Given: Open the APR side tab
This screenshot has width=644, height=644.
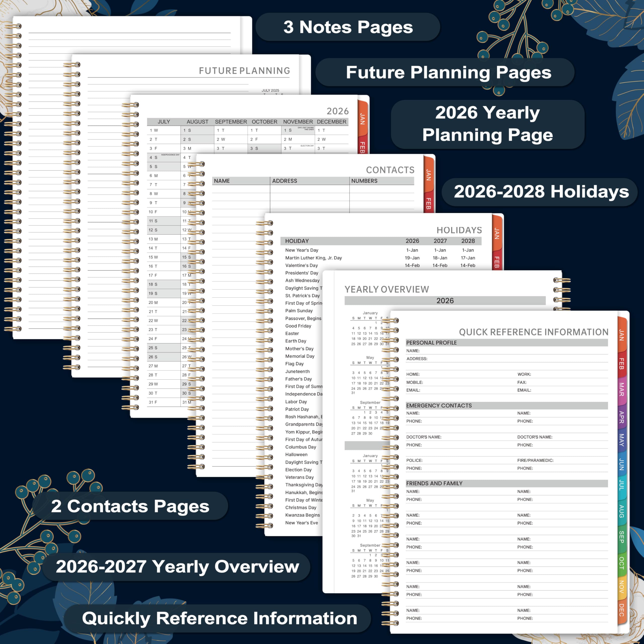Looking at the screenshot, I should 622,417.
